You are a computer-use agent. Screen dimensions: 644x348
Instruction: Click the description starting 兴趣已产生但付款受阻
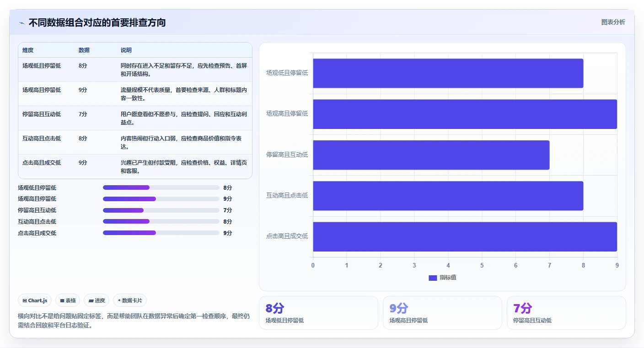click(x=184, y=167)
